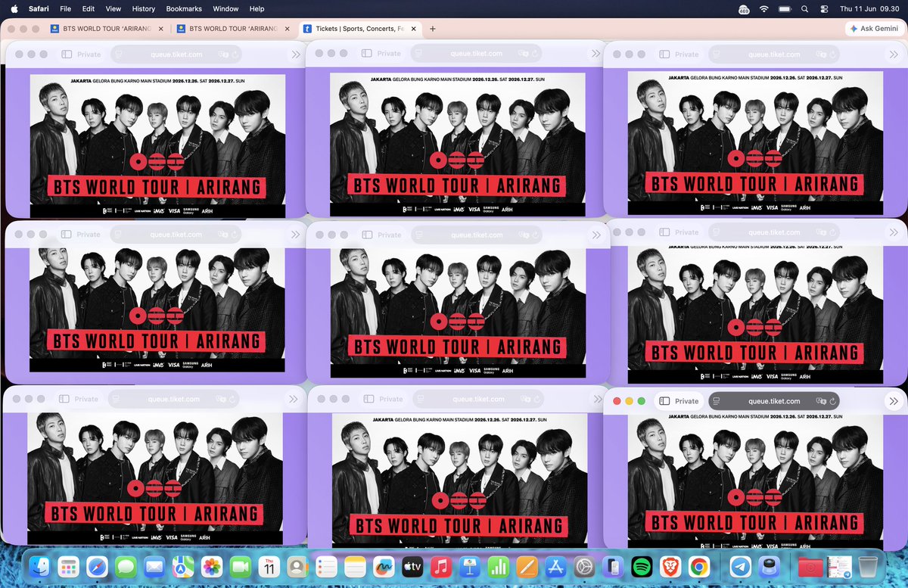The height and width of the screenshot is (588, 908).
Task: Open Keynote from the Dock
Action: click(x=468, y=566)
